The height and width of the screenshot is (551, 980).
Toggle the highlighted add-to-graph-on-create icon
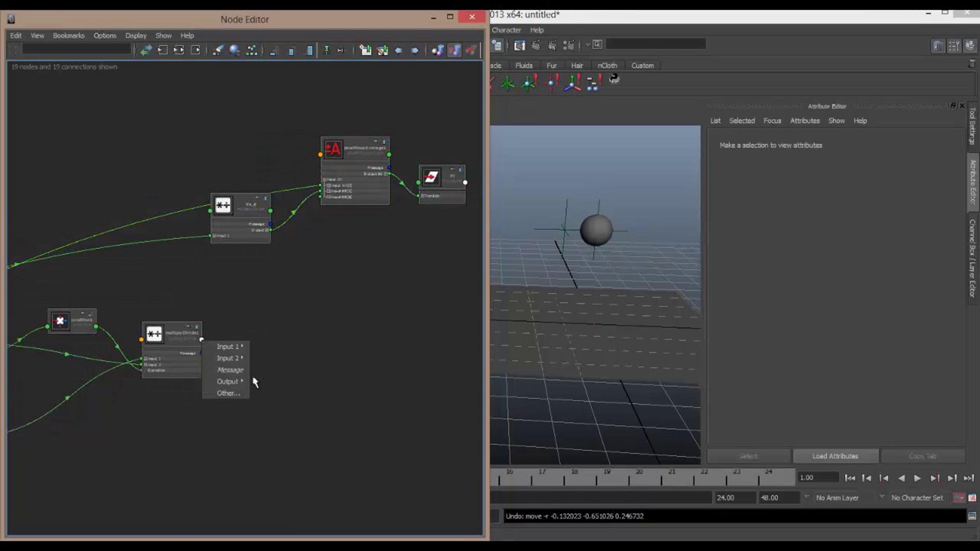point(454,50)
